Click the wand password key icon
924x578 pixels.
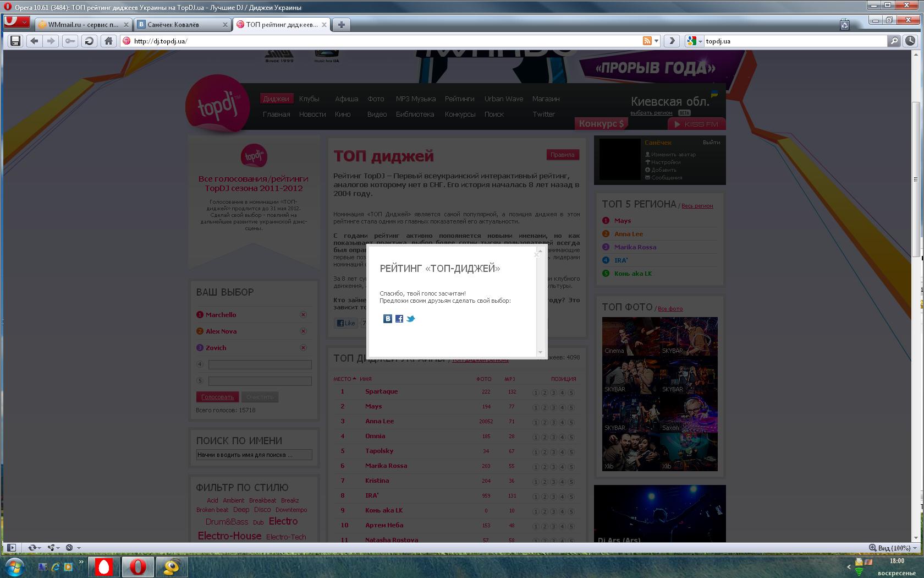click(70, 41)
